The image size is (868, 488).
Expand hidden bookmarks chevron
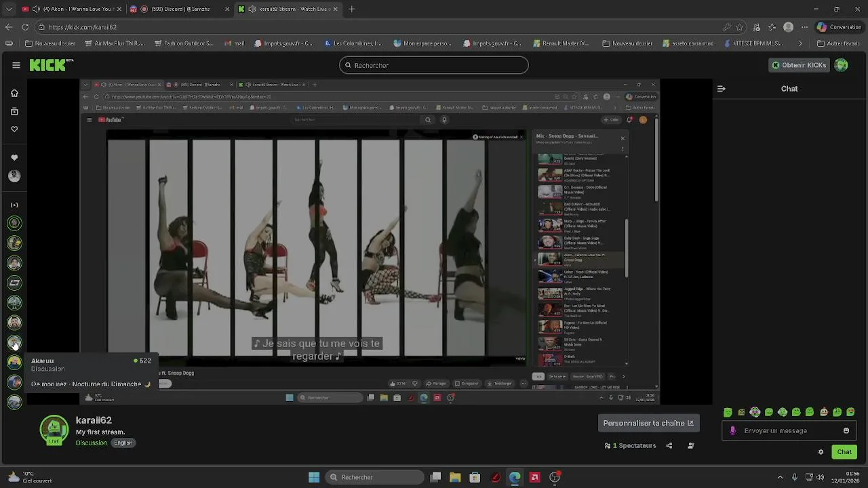[x=800, y=43]
